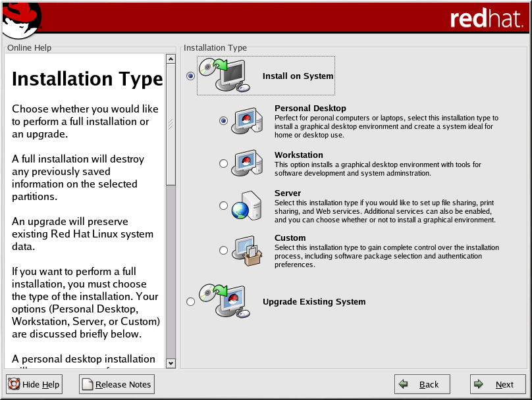Viewport: 532px width, 400px height.
Task: Click the help panel scroll down arrow
Action: coord(171,362)
